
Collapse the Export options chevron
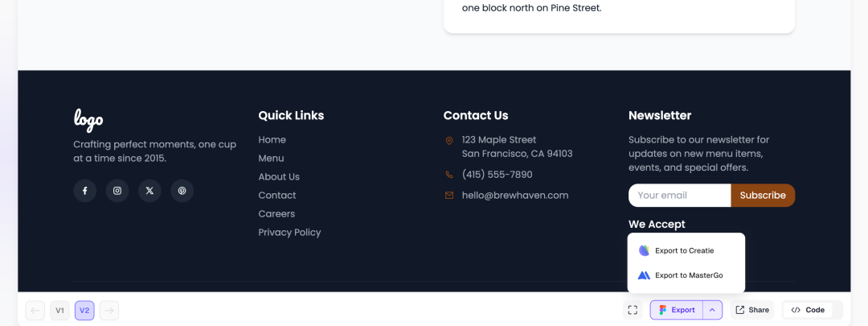click(x=712, y=310)
